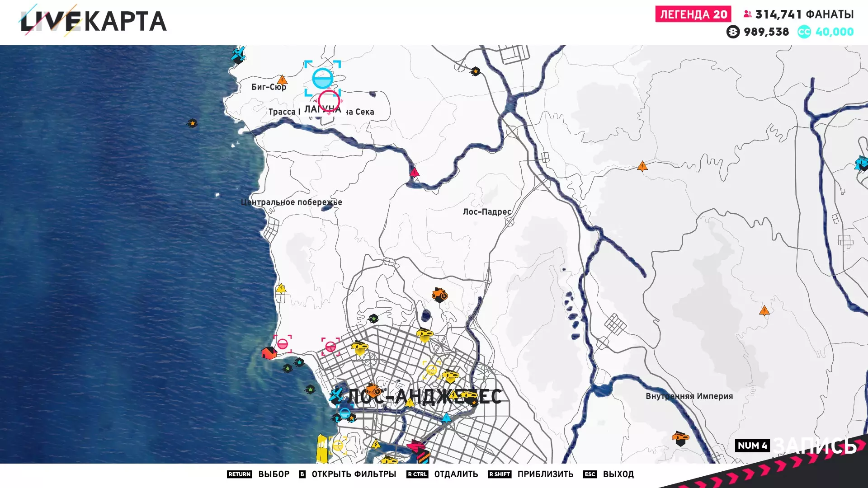
Task: Select the cyan photo-op marker above ЛАГУНА
Action: click(322, 79)
